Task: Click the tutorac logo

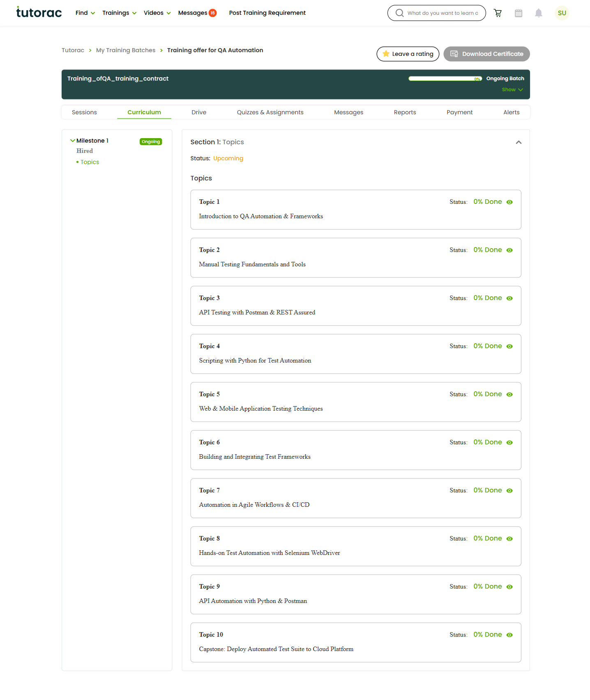Action: (x=39, y=12)
